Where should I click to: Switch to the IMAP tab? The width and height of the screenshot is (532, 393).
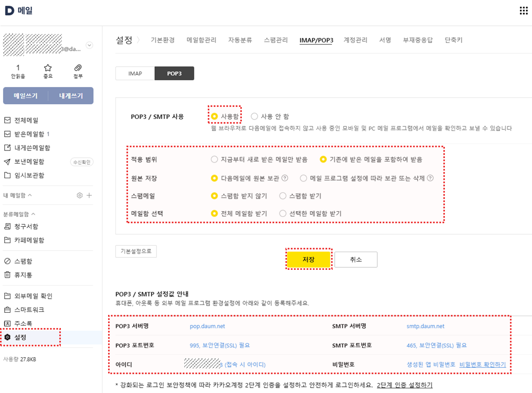(x=135, y=73)
